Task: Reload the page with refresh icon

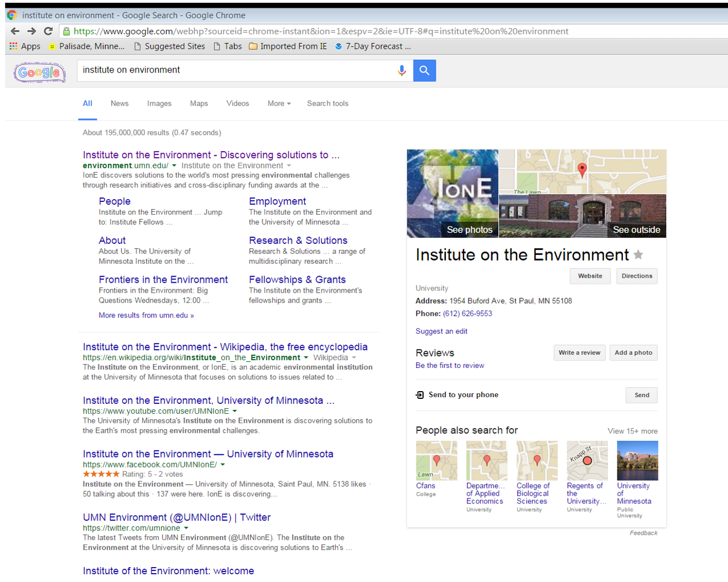Action: (48, 31)
